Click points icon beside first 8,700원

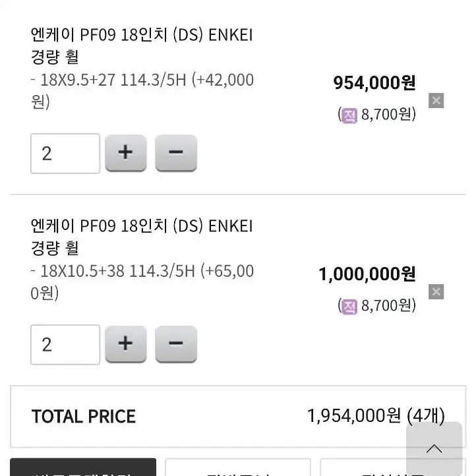[x=349, y=115]
